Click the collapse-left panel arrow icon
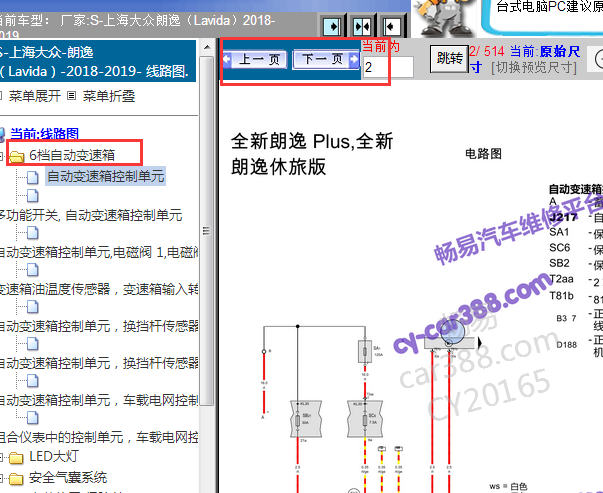The width and height of the screenshot is (603, 493). tap(391, 26)
